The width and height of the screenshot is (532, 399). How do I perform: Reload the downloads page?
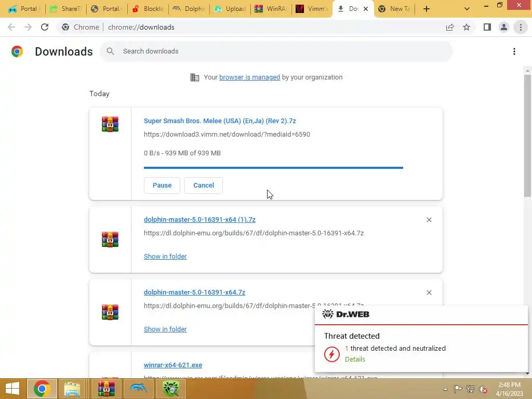point(45,27)
